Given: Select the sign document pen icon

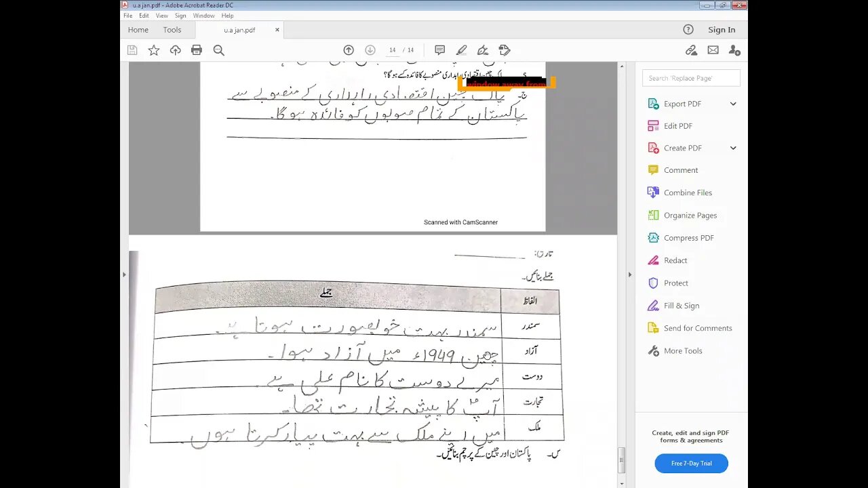Looking at the screenshot, I should point(483,50).
